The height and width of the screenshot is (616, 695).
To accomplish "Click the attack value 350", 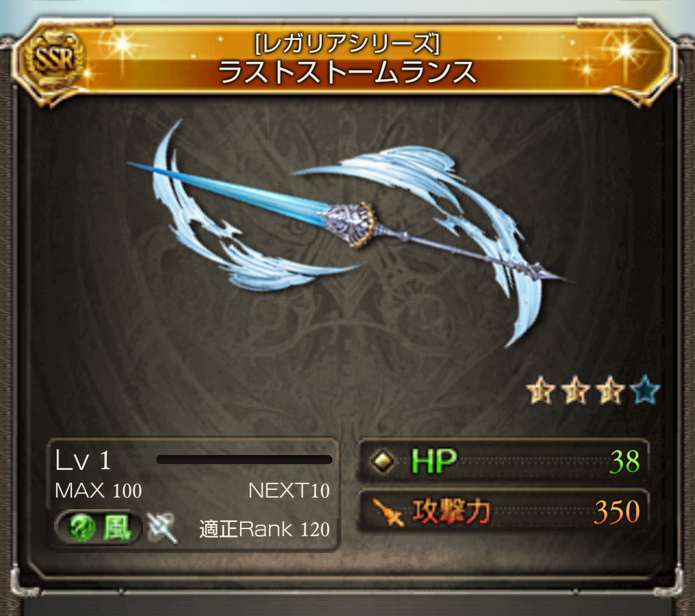I will (617, 512).
